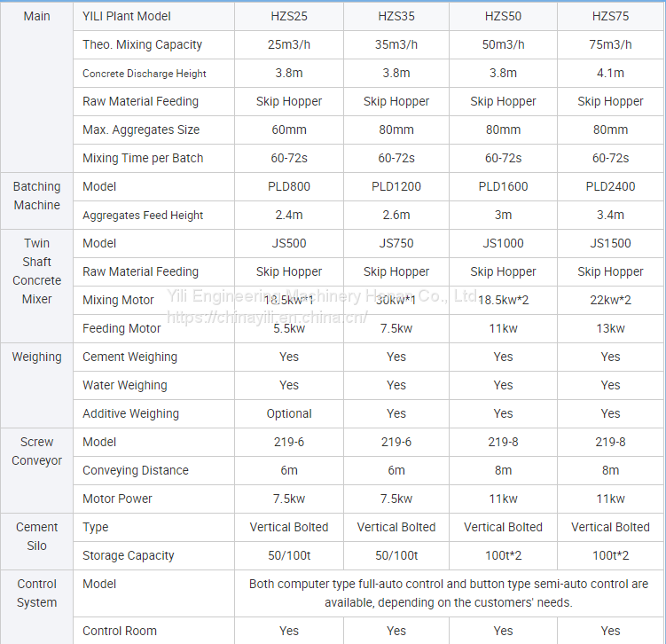Select the 25m3/h mixing capacity cell

(x=289, y=44)
